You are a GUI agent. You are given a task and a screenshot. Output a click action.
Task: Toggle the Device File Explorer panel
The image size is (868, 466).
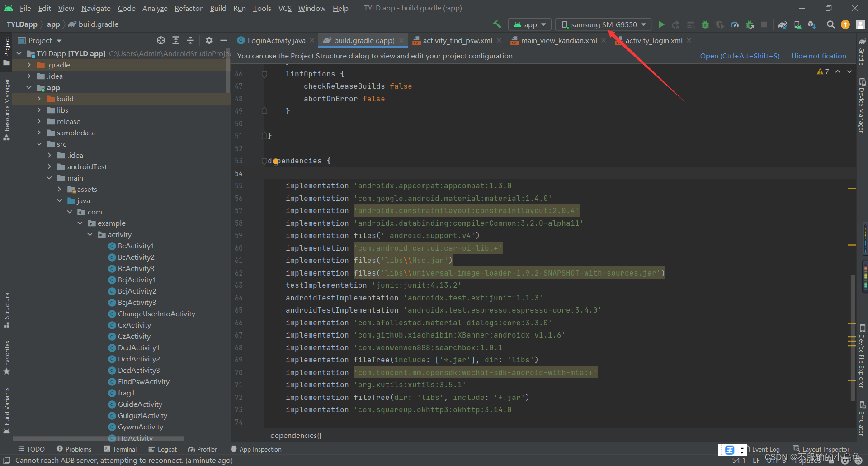[862, 357]
